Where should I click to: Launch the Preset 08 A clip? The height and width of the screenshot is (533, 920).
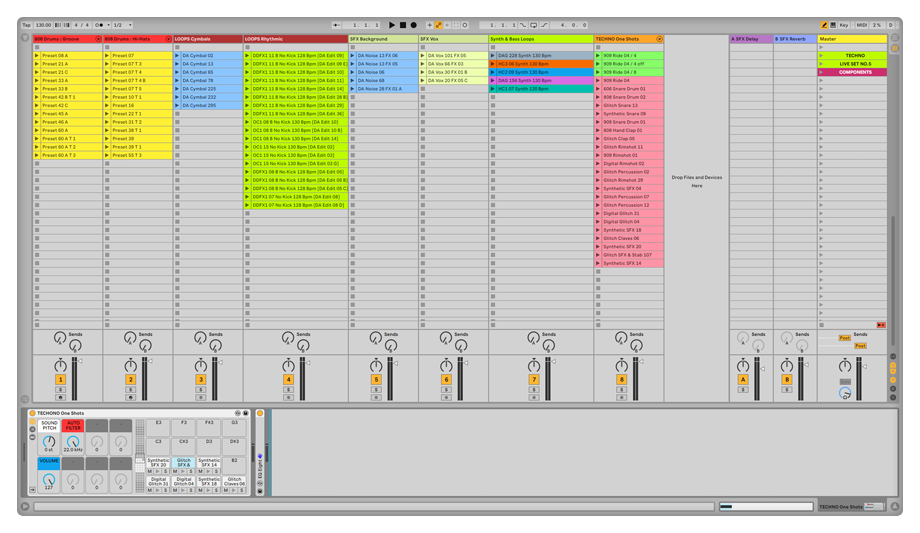pyautogui.click(x=37, y=56)
